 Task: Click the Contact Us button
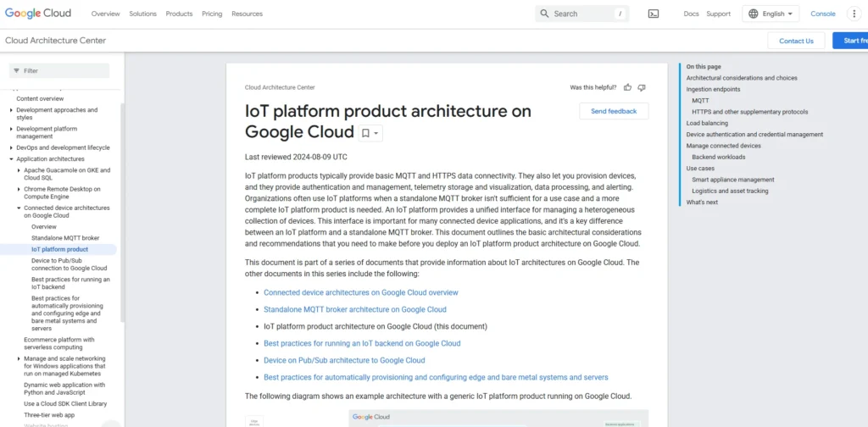[796, 41]
